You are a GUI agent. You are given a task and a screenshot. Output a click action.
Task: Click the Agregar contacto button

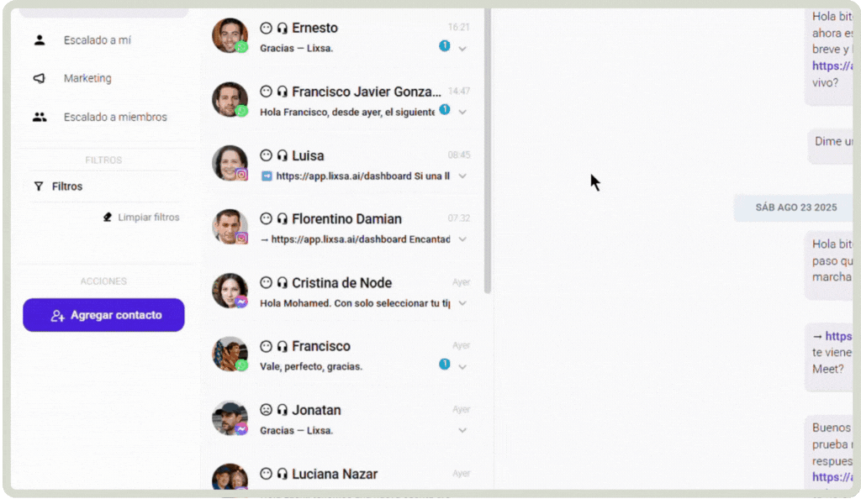coord(103,315)
